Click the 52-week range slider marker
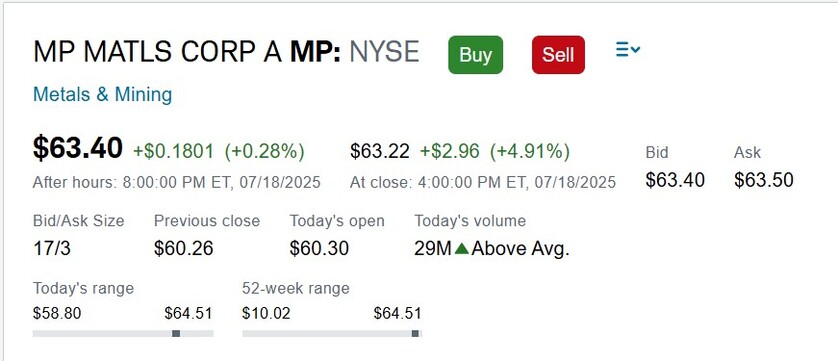Screen dimensions: 838x361 [x=415, y=334]
